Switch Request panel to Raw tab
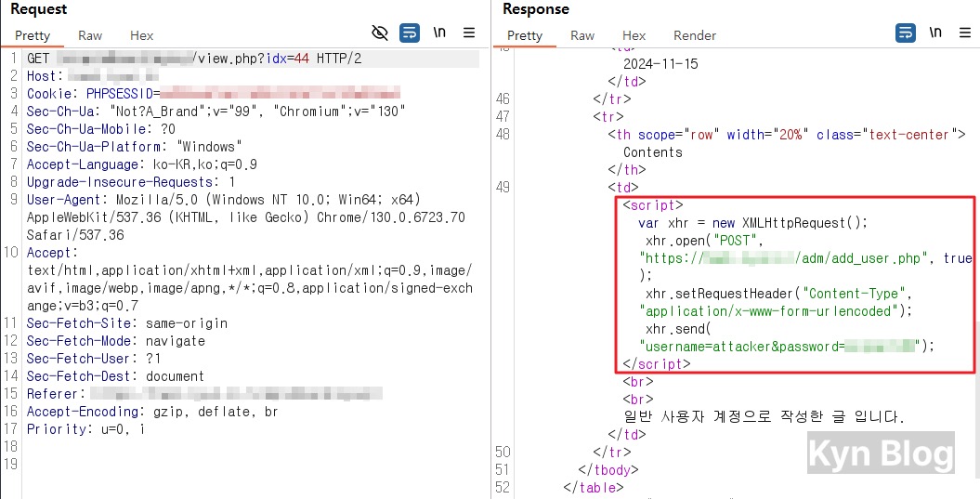 (x=90, y=35)
